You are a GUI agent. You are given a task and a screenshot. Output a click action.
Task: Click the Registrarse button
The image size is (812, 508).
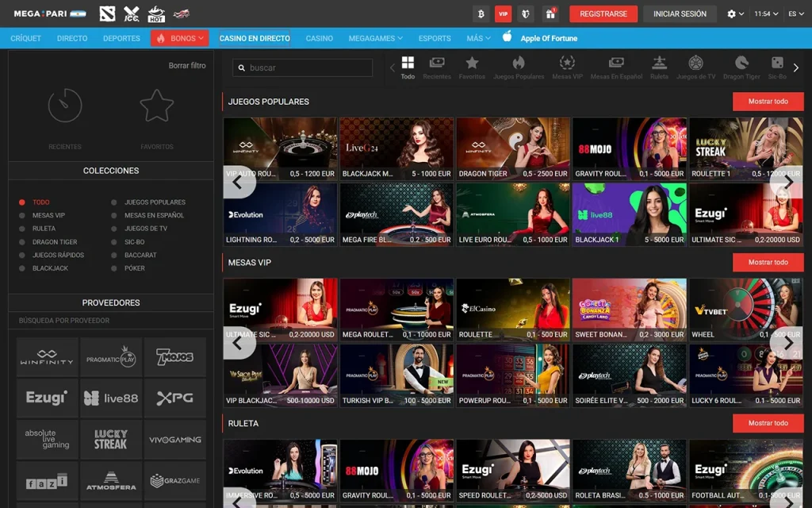[603, 14]
